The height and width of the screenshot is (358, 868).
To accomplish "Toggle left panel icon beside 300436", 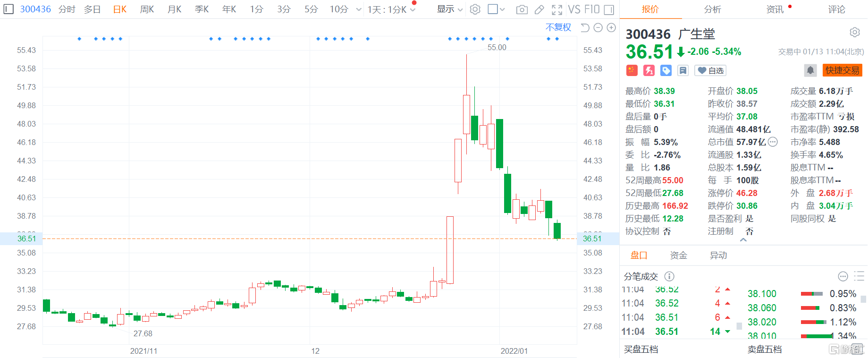I will pyautogui.click(x=8, y=9).
